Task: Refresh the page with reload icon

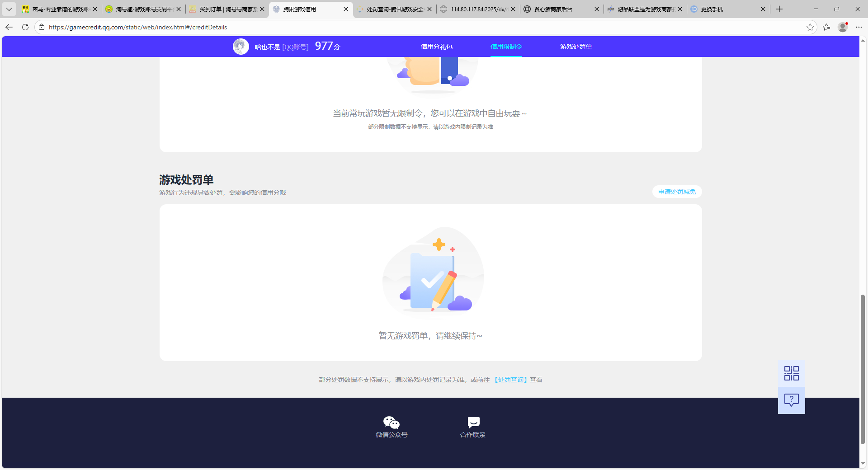Action: tap(25, 27)
